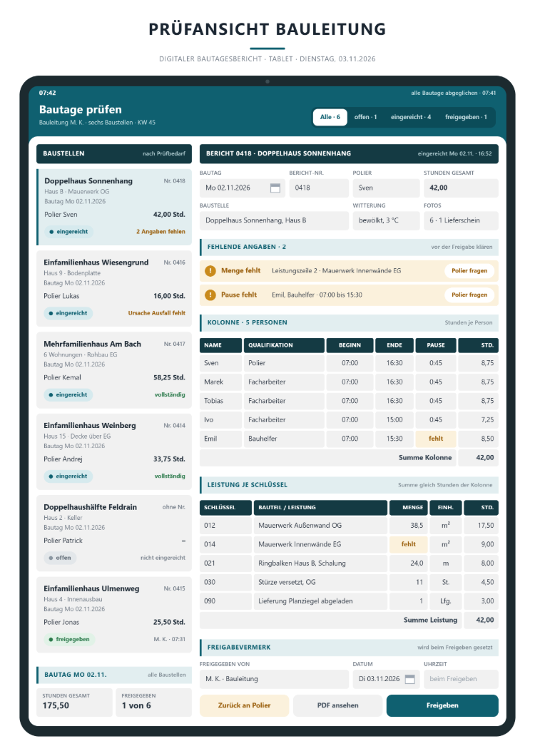Open calendar icon in the Datum field
This screenshot has height=756, width=535.
click(x=409, y=679)
